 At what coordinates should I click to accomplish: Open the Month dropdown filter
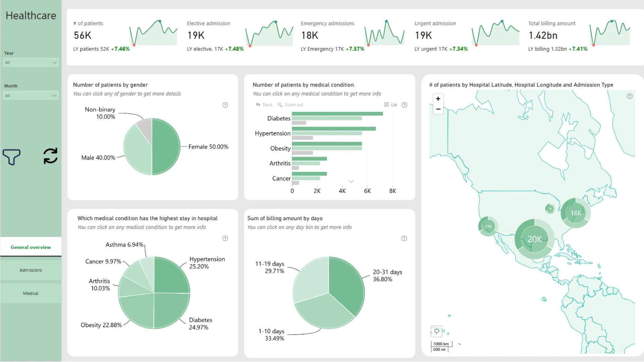pyautogui.click(x=31, y=96)
